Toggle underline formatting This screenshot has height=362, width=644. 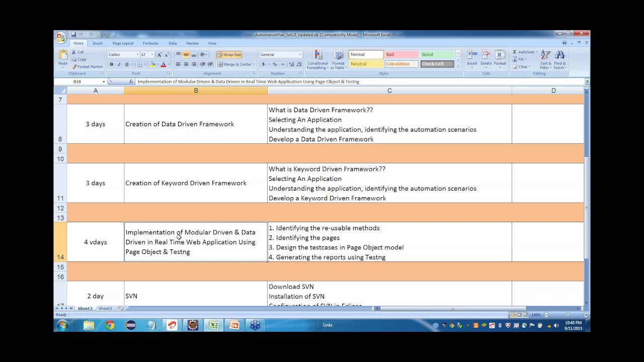click(126, 64)
